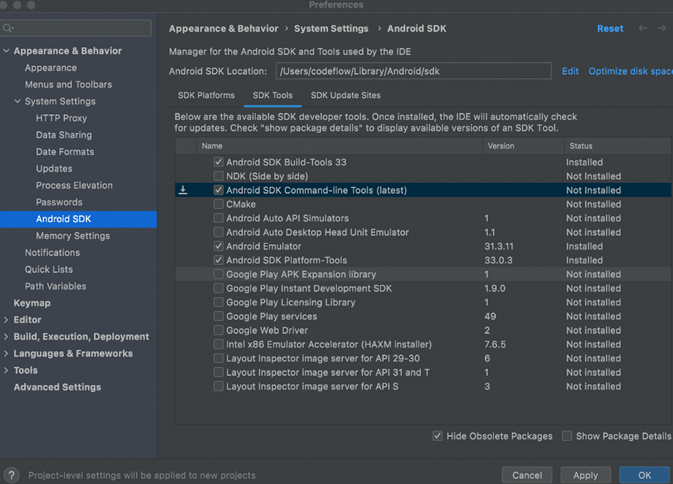Uncheck Hide Obsolete Packages
The height and width of the screenshot is (484, 673).
[x=437, y=436]
